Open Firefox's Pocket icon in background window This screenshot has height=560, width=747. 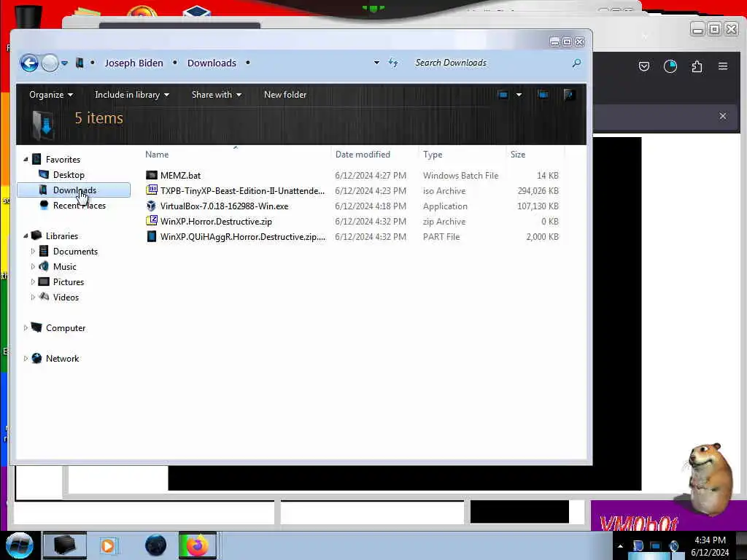click(x=643, y=66)
